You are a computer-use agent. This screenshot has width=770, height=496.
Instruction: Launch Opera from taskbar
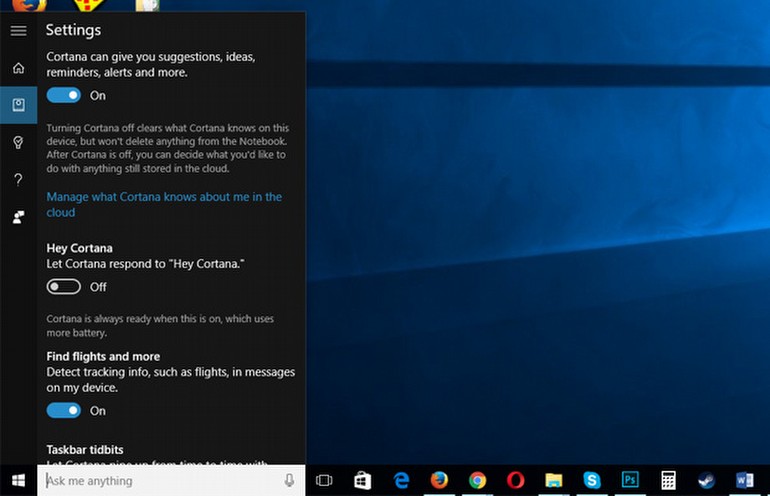point(516,480)
